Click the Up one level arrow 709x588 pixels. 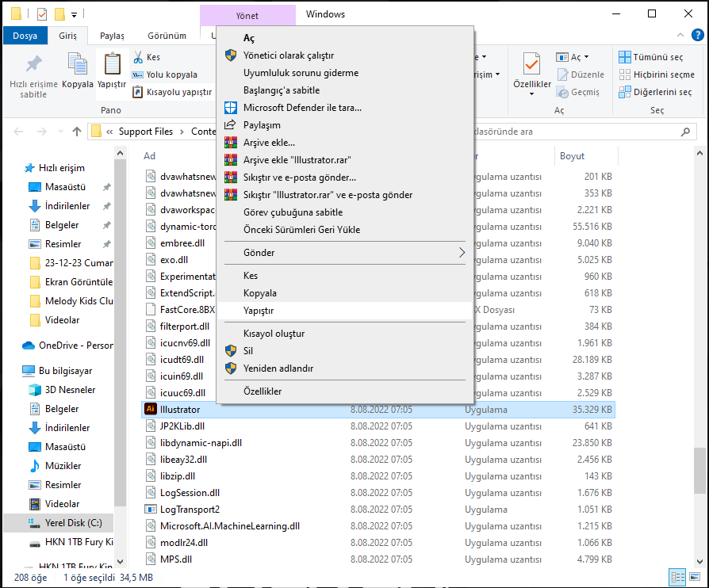click(77, 132)
